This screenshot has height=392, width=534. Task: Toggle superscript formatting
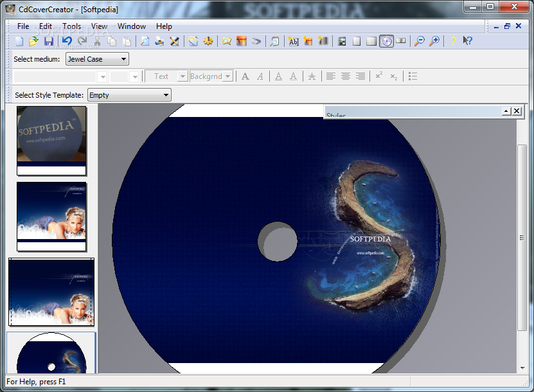(378, 76)
